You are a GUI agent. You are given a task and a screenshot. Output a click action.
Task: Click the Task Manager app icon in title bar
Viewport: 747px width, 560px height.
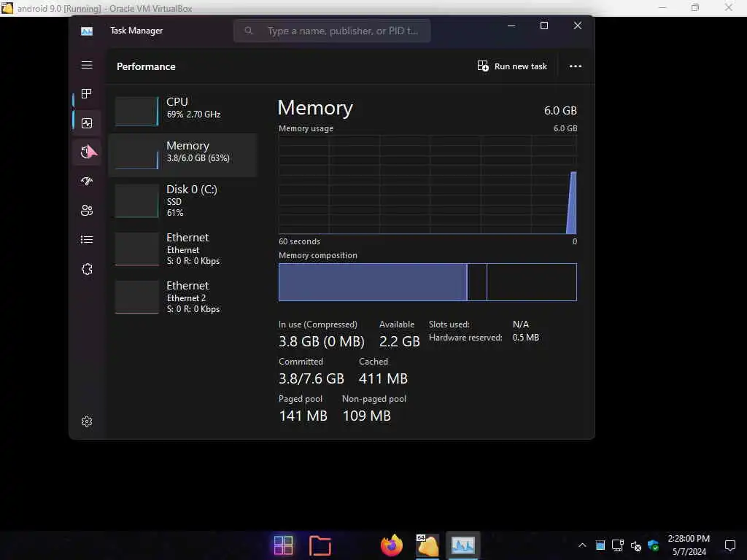click(87, 31)
